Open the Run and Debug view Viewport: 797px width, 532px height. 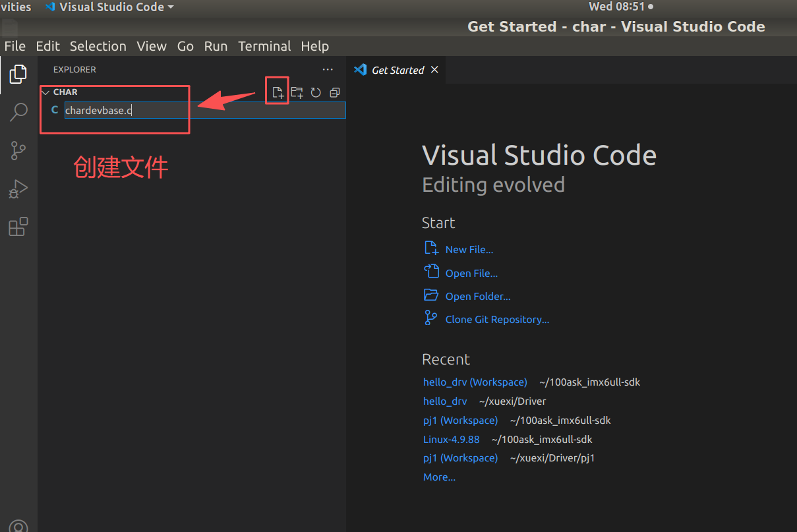pyautogui.click(x=18, y=189)
